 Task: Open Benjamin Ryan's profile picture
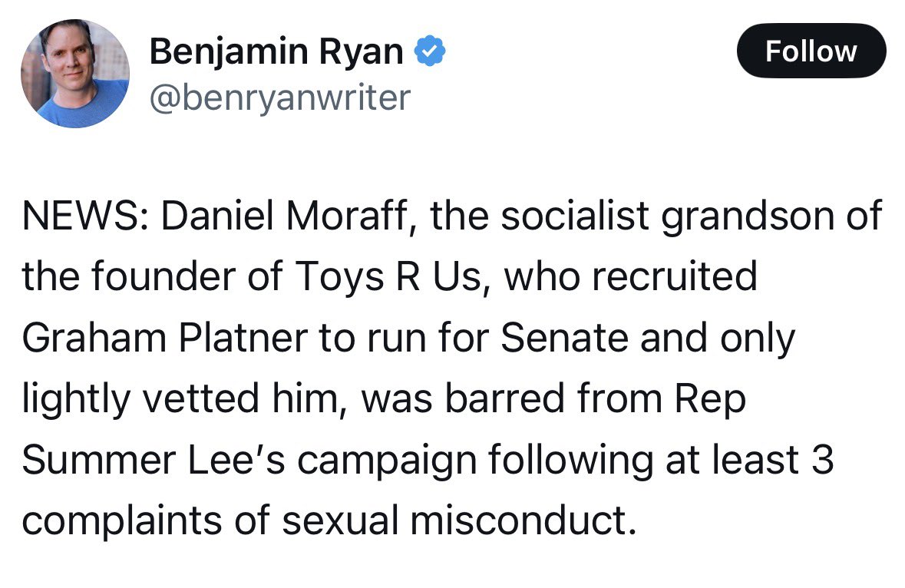point(75,73)
